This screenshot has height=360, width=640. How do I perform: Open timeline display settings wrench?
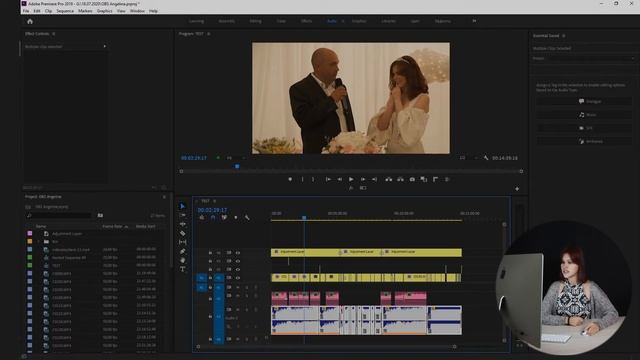pos(247,218)
